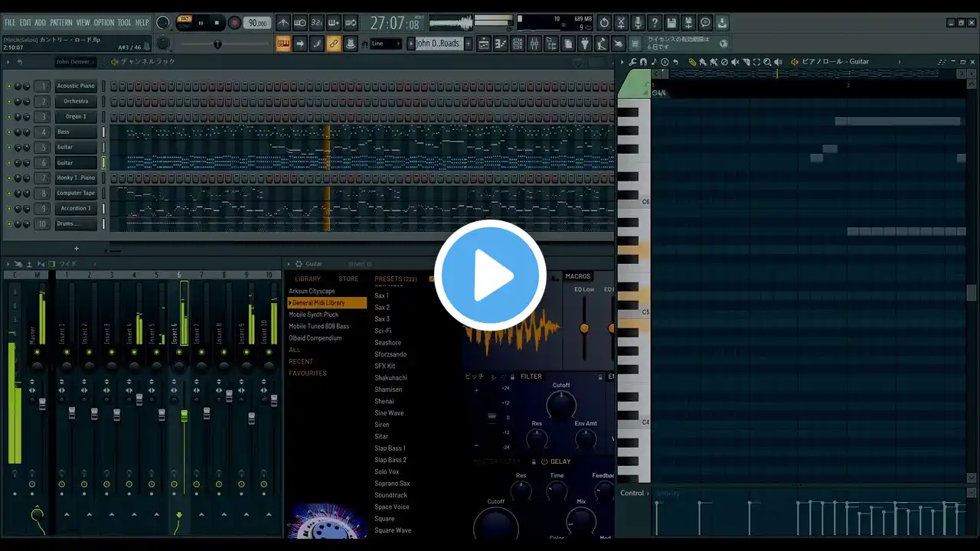Screen dimensions: 980x551
Task: Toggle the orange piano typing keyboard icon
Action: coord(283,44)
